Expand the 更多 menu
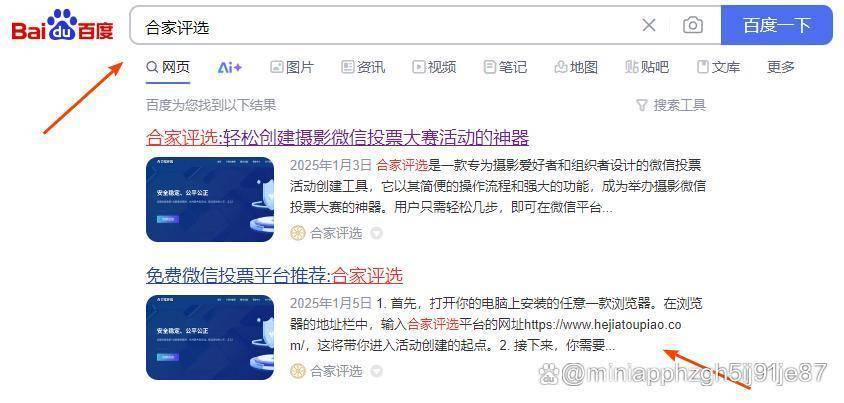The image size is (844, 403). tap(780, 67)
